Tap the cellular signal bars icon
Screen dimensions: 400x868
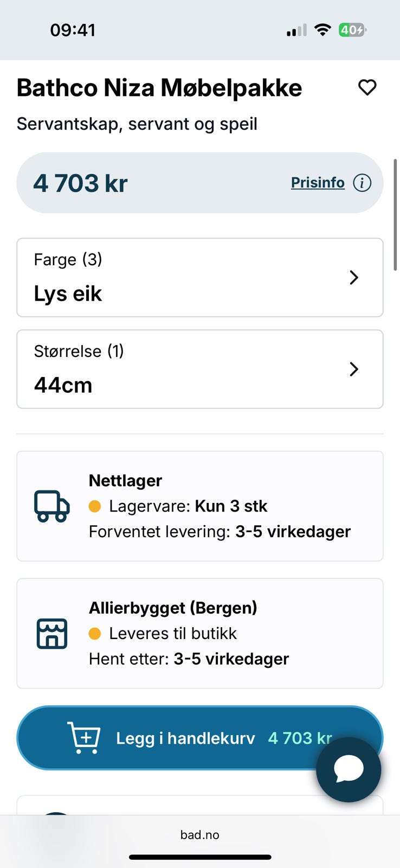(x=296, y=31)
